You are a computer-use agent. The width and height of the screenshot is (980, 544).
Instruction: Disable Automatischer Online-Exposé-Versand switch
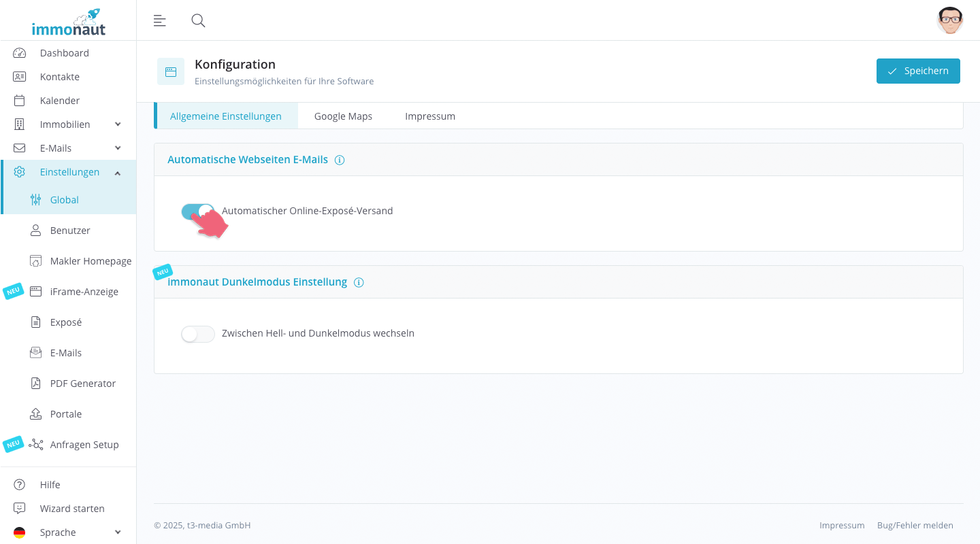[197, 211]
